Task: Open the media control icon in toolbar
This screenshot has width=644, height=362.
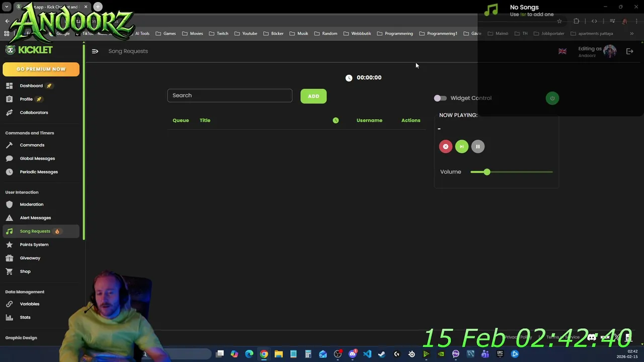Action: point(612,21)
